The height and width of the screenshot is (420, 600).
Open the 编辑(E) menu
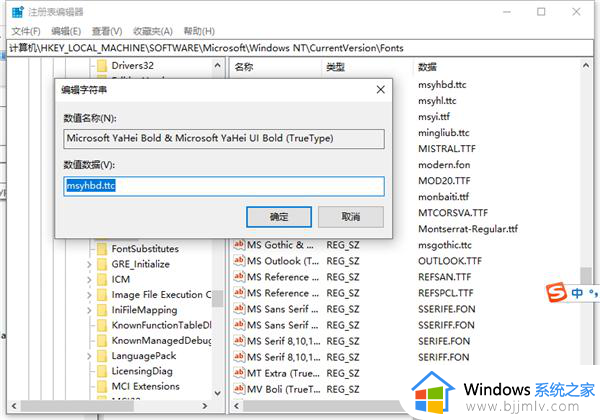coord(66,31)
